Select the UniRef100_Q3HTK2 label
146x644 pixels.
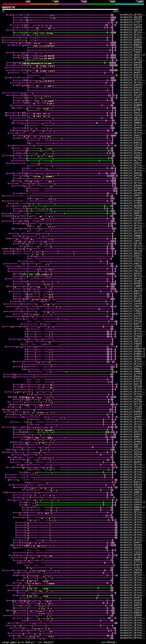point(131,138)
